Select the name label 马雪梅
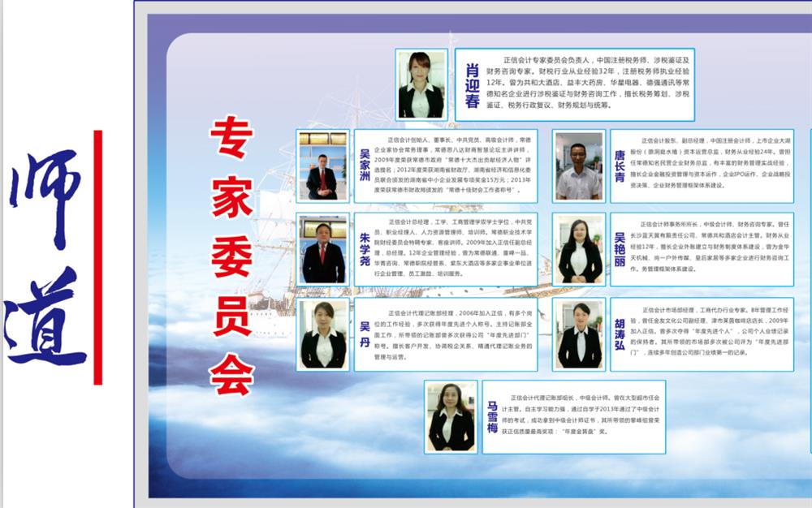The image size is (812, 508). 492,417
